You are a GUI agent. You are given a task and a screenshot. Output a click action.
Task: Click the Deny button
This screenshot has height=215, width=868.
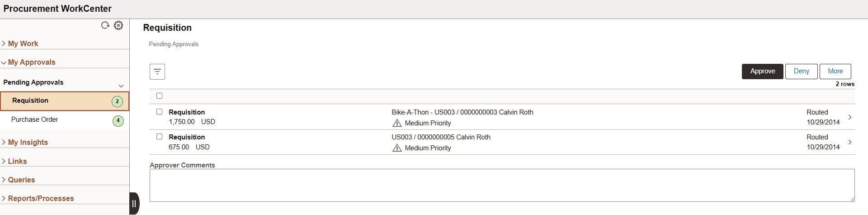(802, 72)
